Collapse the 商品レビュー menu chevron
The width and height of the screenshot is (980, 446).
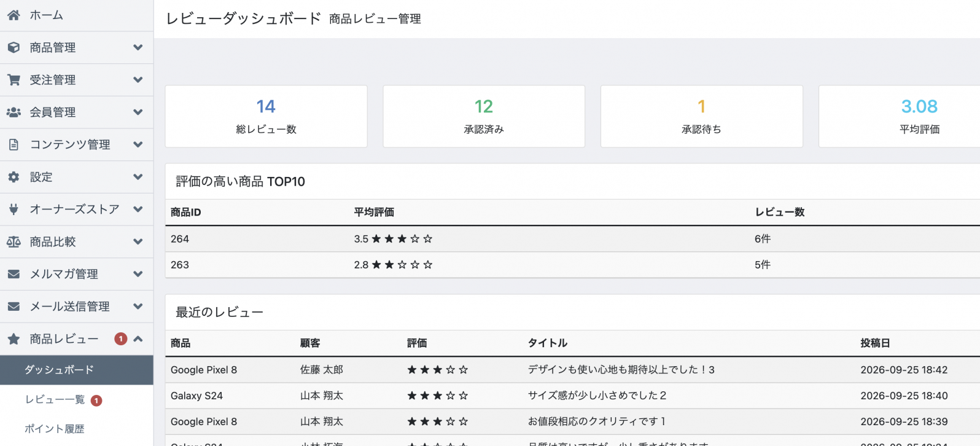tap(138, 338)
